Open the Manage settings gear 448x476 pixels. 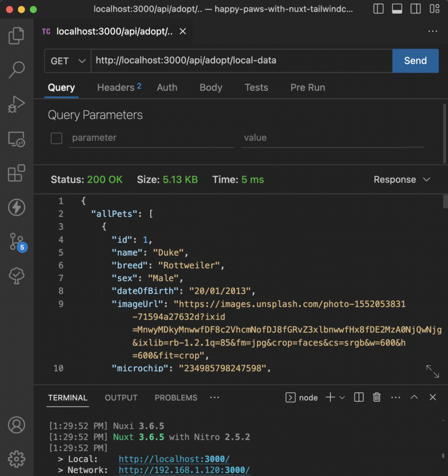pyautogui.click(x=16, y=459)
